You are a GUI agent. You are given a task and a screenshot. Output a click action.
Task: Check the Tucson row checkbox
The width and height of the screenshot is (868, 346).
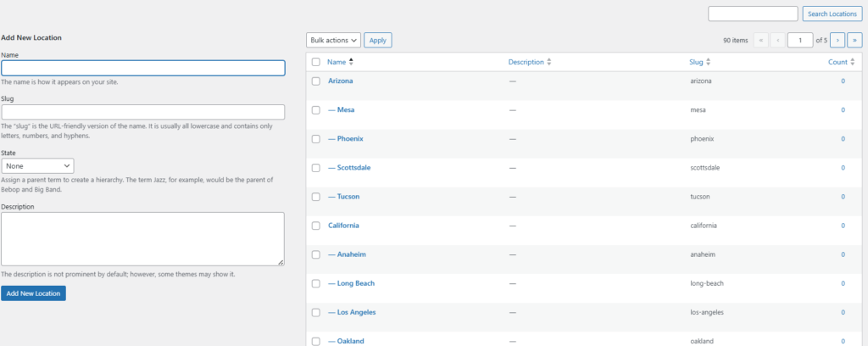316,197
